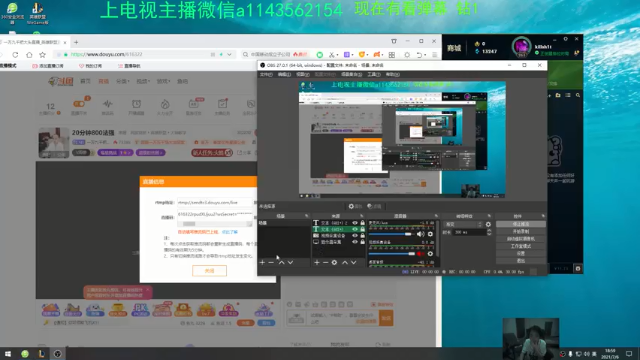The width and height of the screenshot is (640, 360).
Task: Open settings gear of first audio mixer channel
Action: coord(430,234)
